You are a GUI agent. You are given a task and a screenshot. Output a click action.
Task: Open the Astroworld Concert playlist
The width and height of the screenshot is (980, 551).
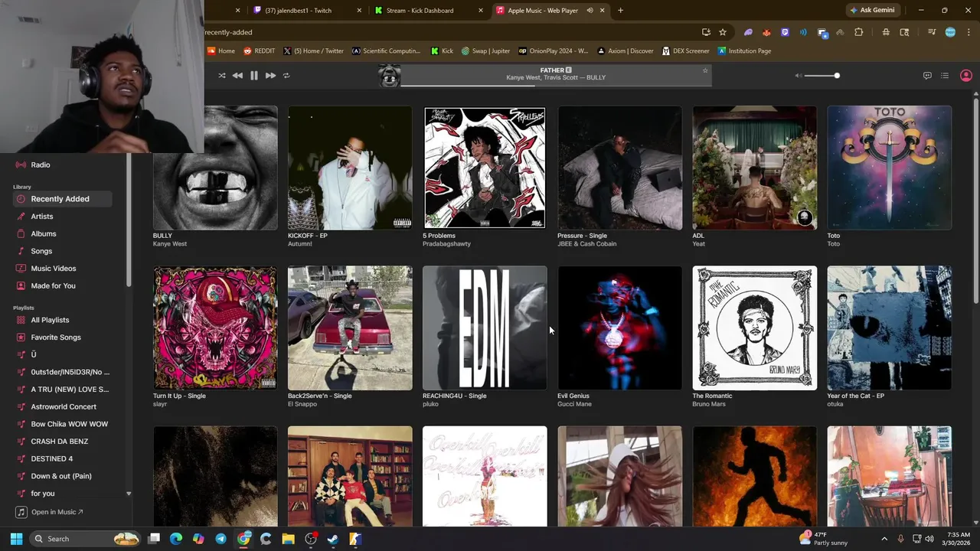[64, 406]
